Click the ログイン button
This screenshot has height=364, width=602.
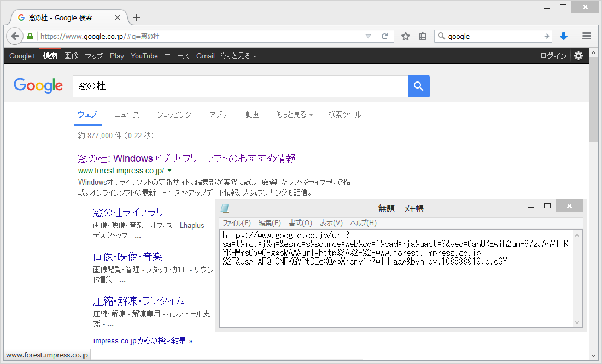coord(552,55)
